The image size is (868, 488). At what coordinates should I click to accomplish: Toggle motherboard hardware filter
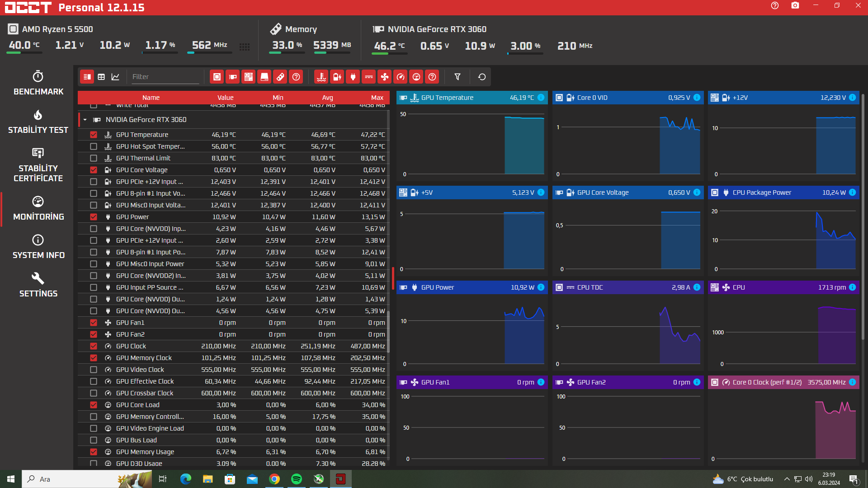pyautogui.click(x=249, y=77)
